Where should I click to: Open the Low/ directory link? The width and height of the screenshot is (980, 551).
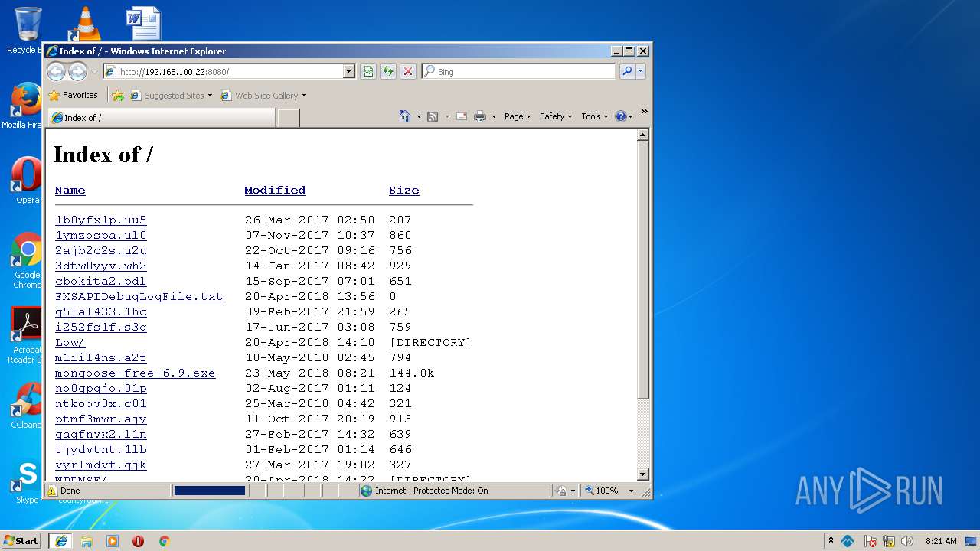70,343
